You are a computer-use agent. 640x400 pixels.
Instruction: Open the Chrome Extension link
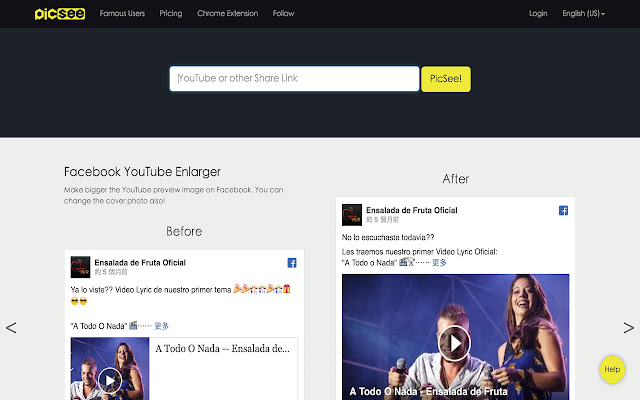(x=227, y=13)
